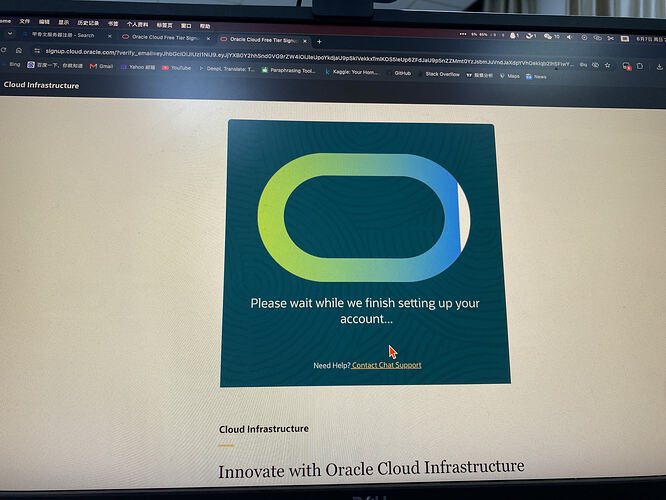Screen dimensions: 666x500
Task: Open the DeepL Translate bookmark
Action: (227, 69)
